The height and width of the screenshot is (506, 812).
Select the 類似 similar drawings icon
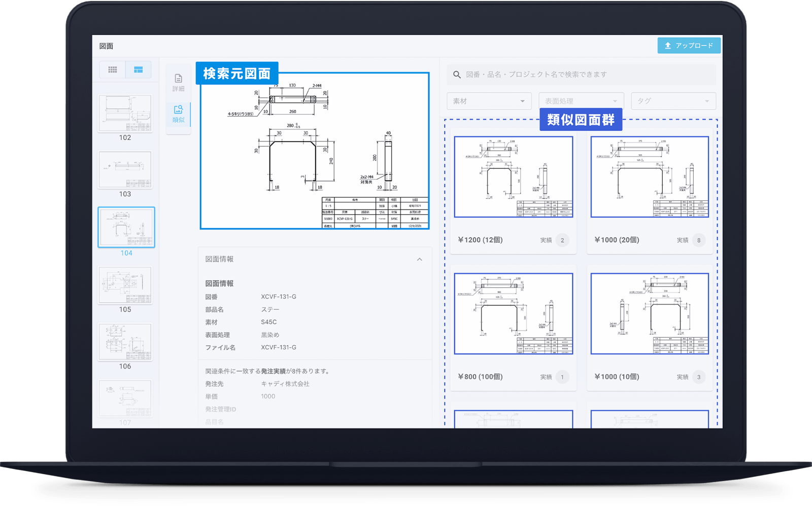tap(178, 110)
